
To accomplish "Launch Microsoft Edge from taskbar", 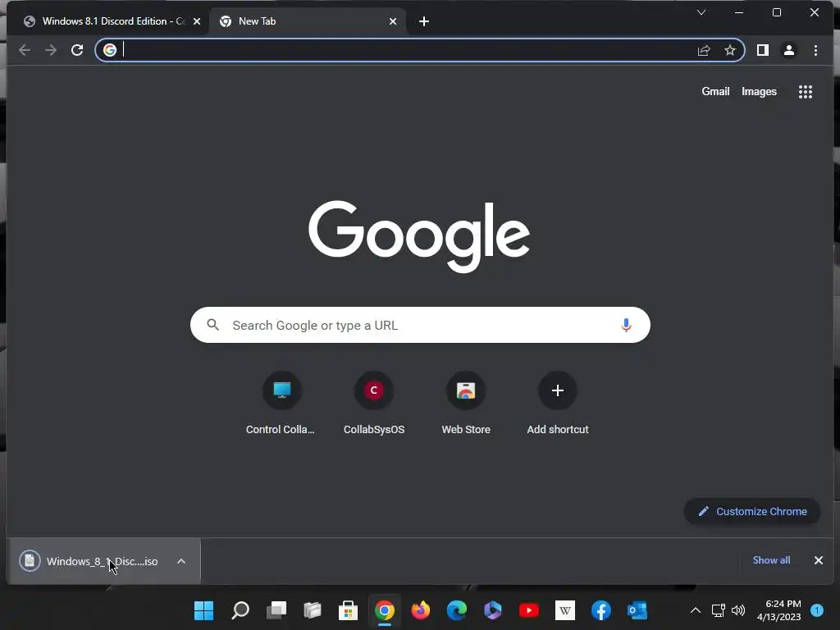I will tap(457, 610).
